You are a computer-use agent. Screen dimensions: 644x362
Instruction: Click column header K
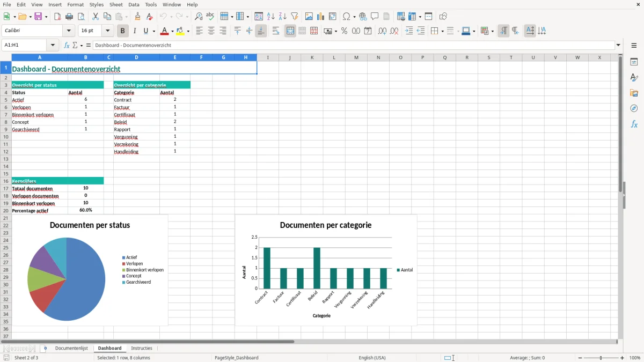tap(312, 57)
